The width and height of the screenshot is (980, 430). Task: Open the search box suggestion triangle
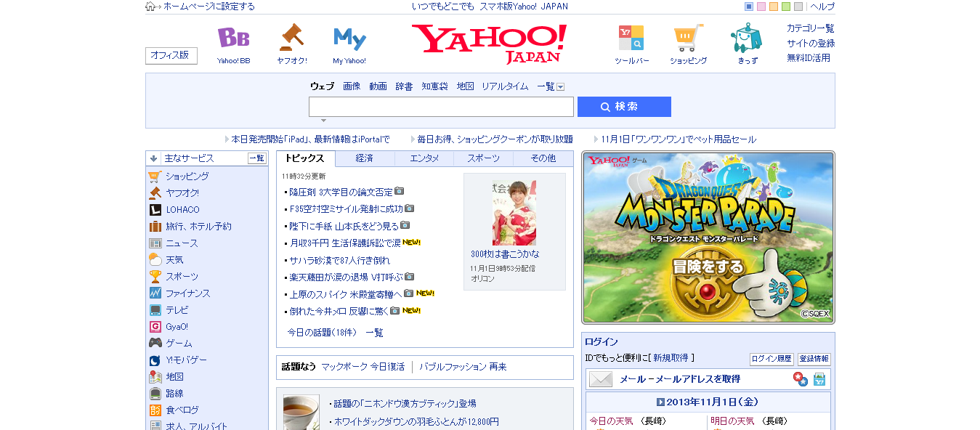click(x=324, y=121)
